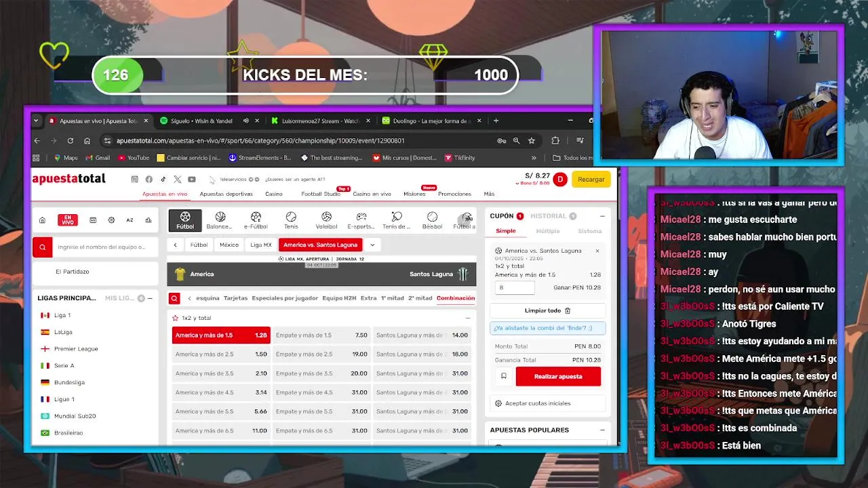Viewport: 868px width, 488px height.
Task: Select bet America y más de 1.5
Action: (x=221, y=335)
